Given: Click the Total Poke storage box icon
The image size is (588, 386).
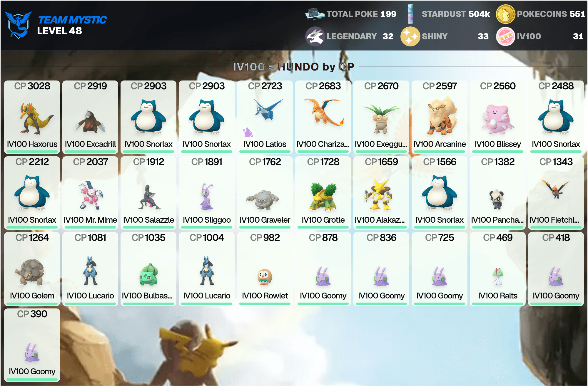Looking at the screenshot, I should (x=315, y=14).
